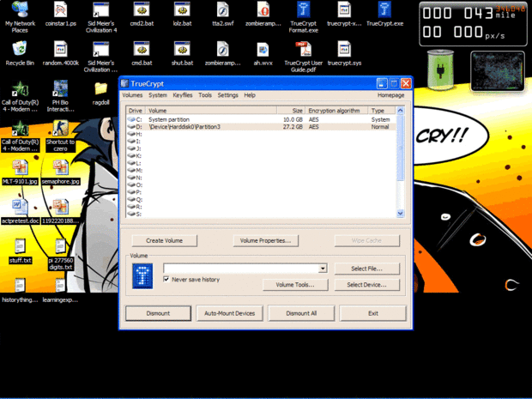Image resolution: width=532 pixels, height=399 pixels.
Task: Launch cmd2.bat desktop icon
Action: pos(142,15)
